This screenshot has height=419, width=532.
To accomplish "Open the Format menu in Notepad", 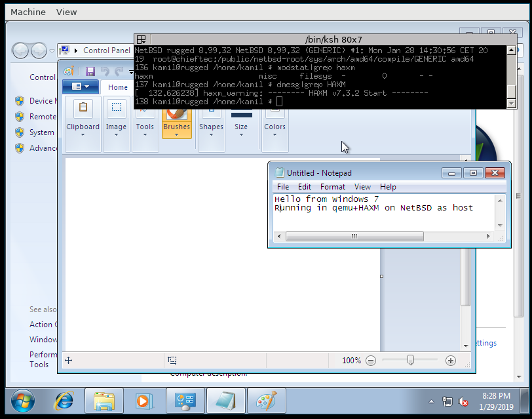I will click(332, 187).
